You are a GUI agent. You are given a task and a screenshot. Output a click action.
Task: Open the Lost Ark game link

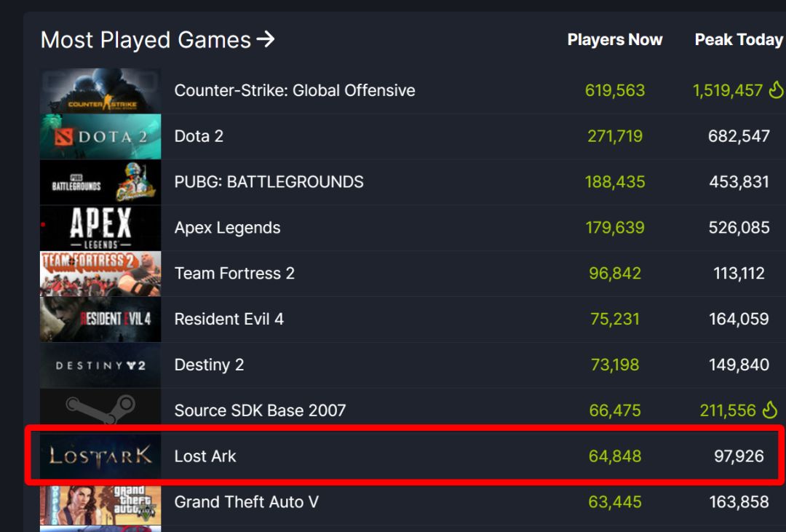click(205, 456)
